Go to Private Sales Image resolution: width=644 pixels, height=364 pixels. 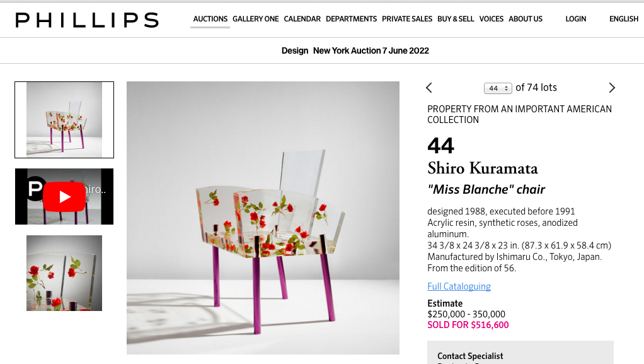pos(407,19)
